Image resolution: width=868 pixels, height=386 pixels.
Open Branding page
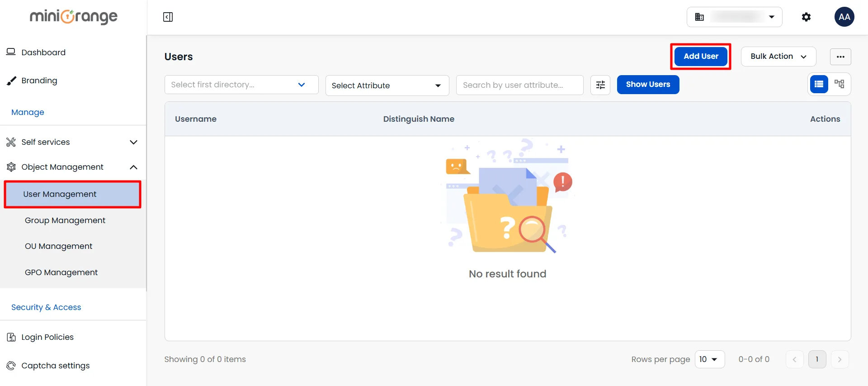(x=39, y=81)
